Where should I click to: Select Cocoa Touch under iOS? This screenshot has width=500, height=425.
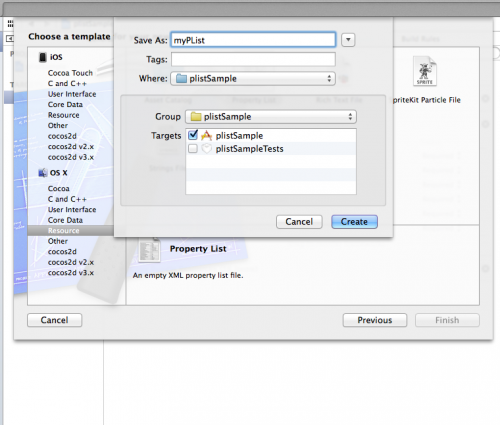[x=70, y=73]
